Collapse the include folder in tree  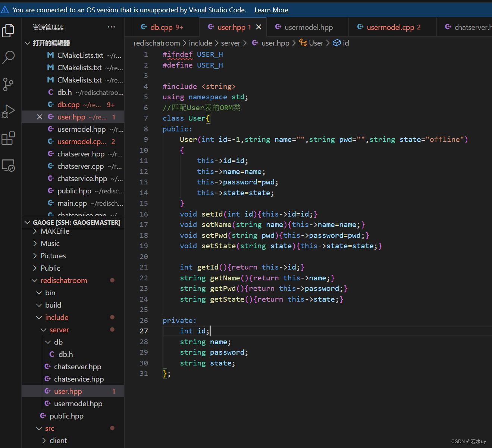click(57, 317)
